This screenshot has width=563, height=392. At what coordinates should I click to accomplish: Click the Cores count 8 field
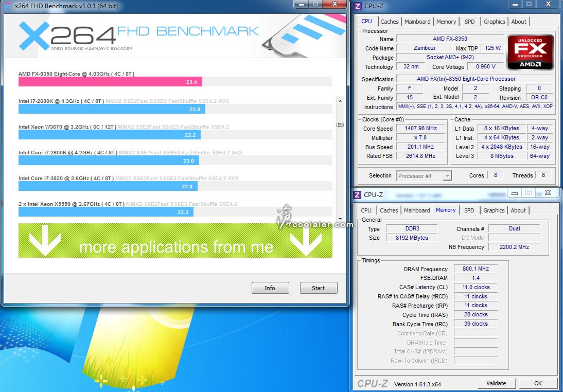(495, 175)
